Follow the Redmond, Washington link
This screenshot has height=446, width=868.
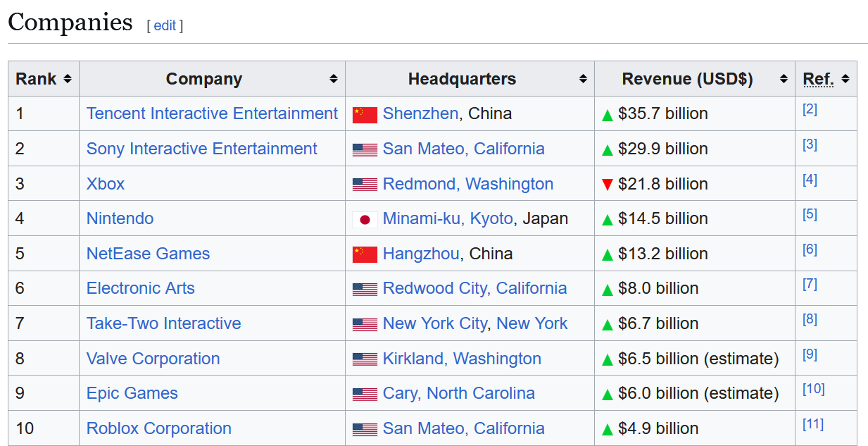(x=468, y=184)
